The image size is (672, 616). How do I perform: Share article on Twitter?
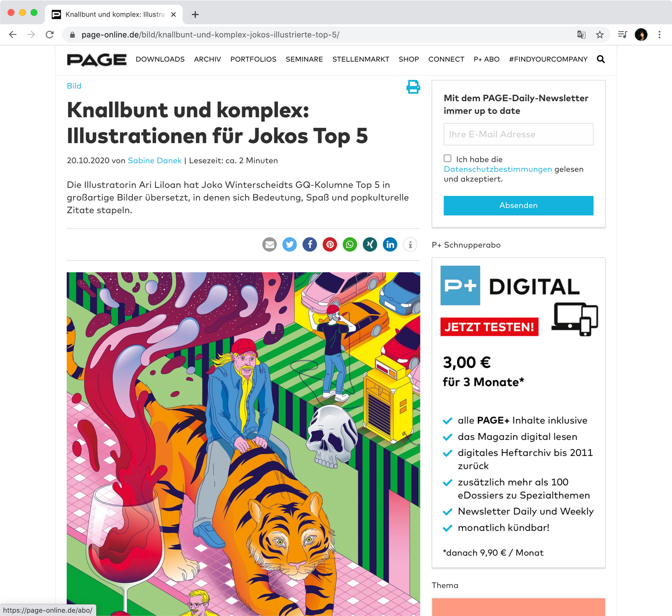pos(290,245)
